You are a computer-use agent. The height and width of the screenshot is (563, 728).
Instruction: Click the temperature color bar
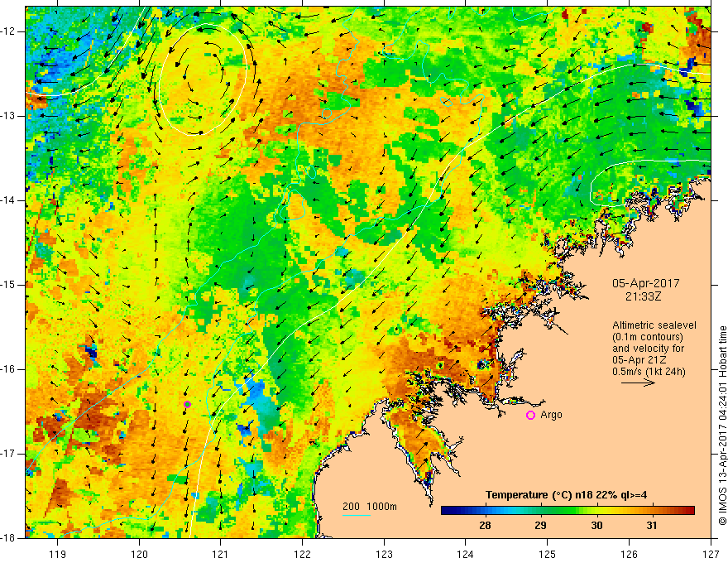tap(568, 511)
